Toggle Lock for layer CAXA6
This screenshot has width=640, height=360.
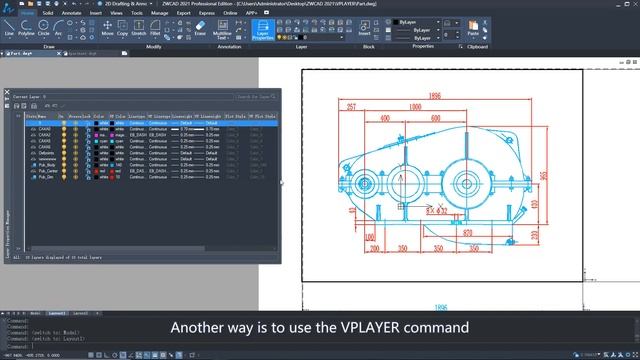88,147
